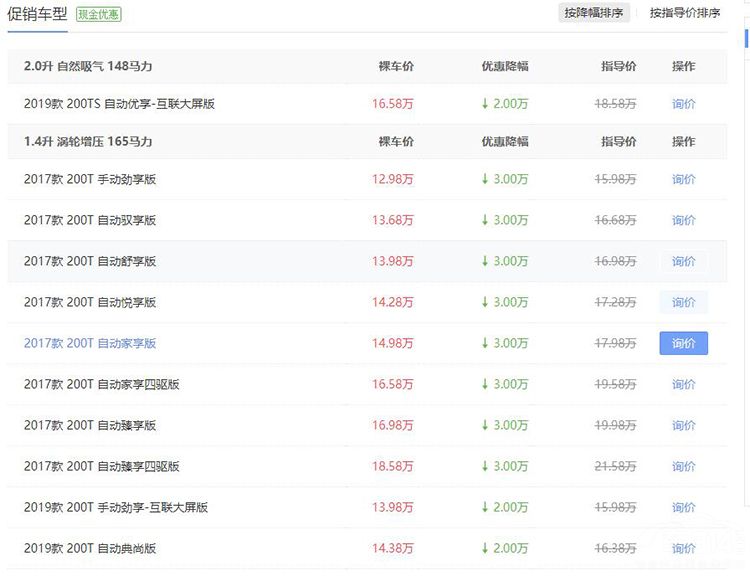750x576 pixels.
Task: Click highlighted 询价 button for 200T 自动家享版
Action: 684,343
